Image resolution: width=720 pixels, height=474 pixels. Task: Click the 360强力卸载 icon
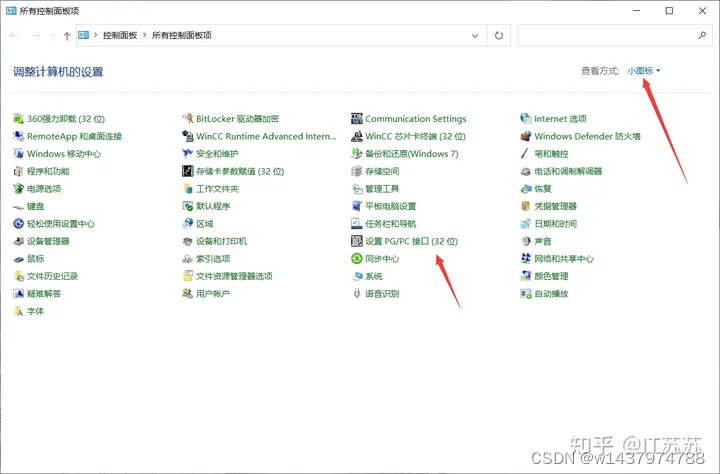(x=18, y=119)
